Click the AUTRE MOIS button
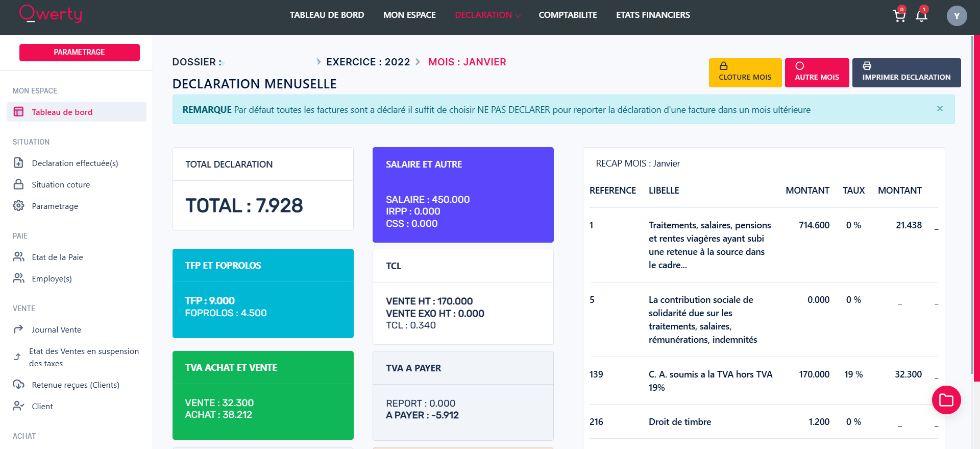This screenshot has height=449, width=980. [x=817, y=73]
